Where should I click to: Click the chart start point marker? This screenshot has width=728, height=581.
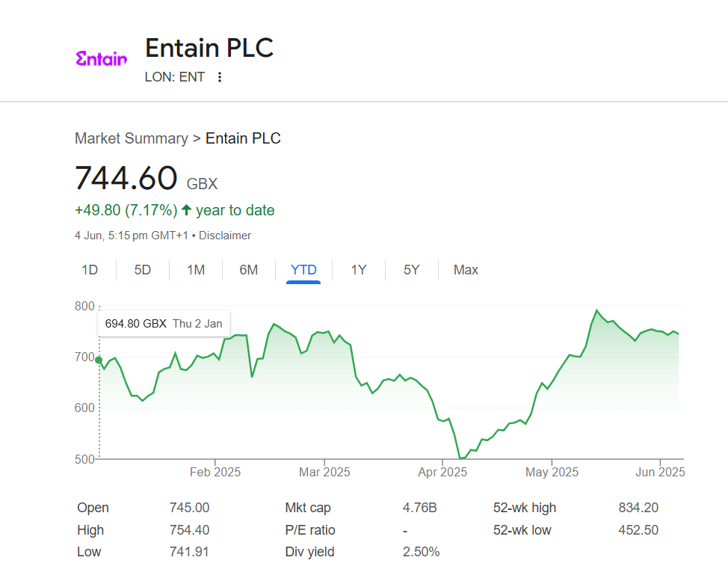tap(99, 360)
